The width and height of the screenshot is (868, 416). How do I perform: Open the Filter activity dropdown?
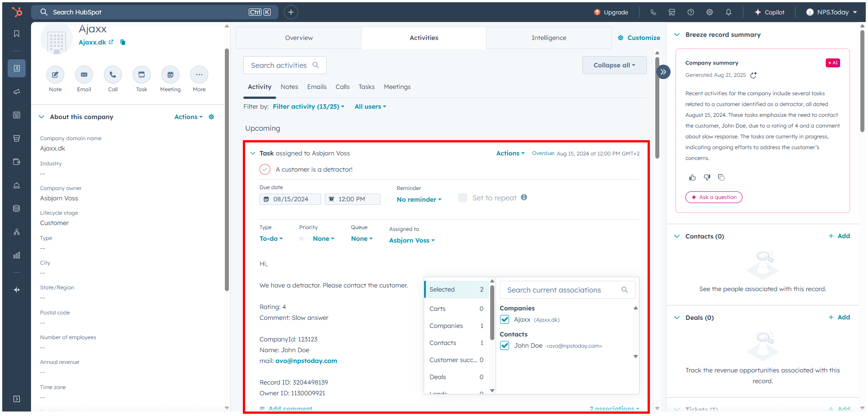coord(309,106)
